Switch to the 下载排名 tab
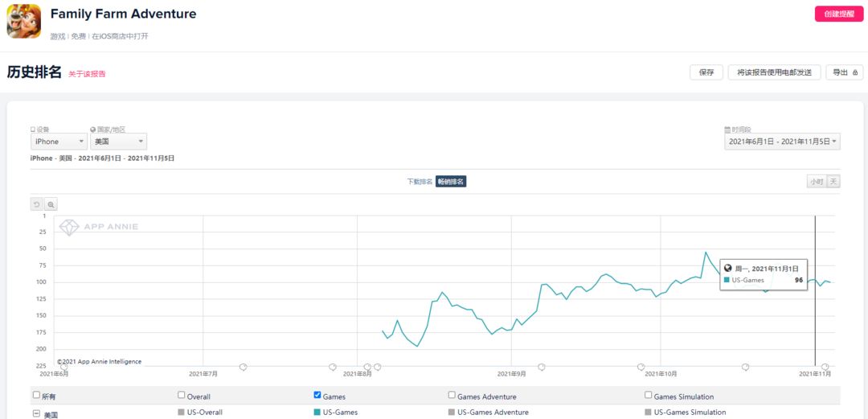The width and height of the screenshot is (868, 419). point(420,182)
